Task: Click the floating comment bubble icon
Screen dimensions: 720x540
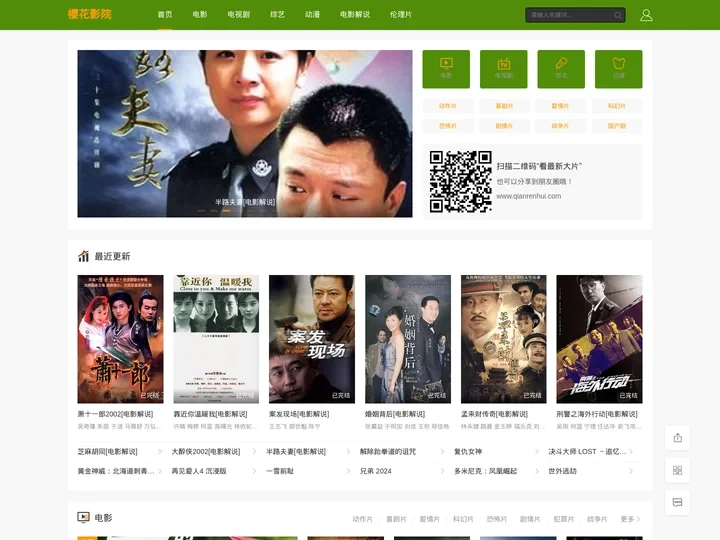Action: (677, 502)
